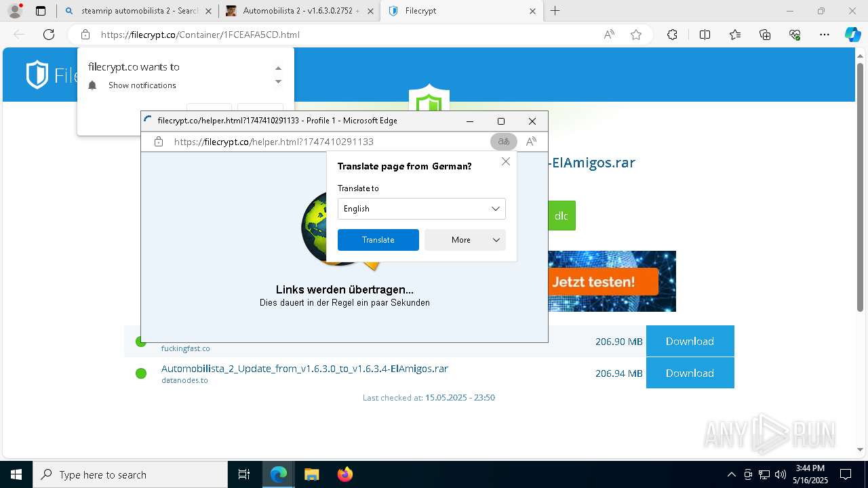Open Settings and more menu
868x488 pixels.
(x=825, y=35)
